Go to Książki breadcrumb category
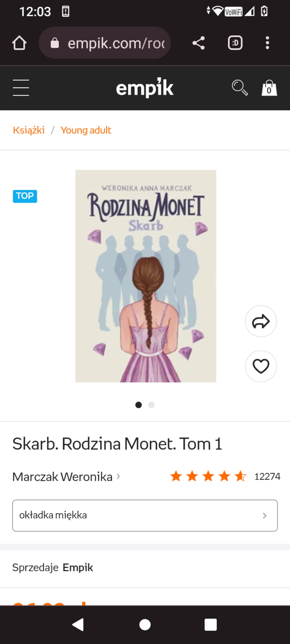The image size is (290, 644). click(x=29, y=130)
